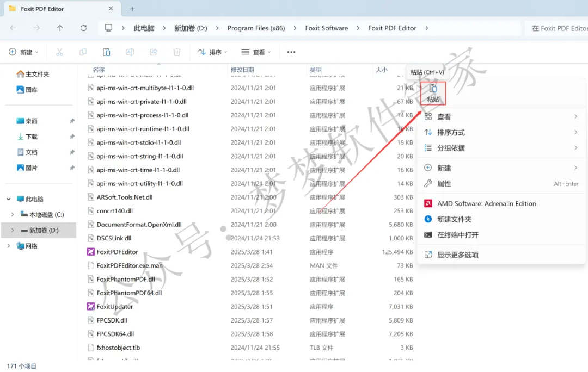Image resolution: width=588 pixels, height=372 pixels.
Task: Click chevron after Program Files (x86) breadcrumb
Action: 295,28
